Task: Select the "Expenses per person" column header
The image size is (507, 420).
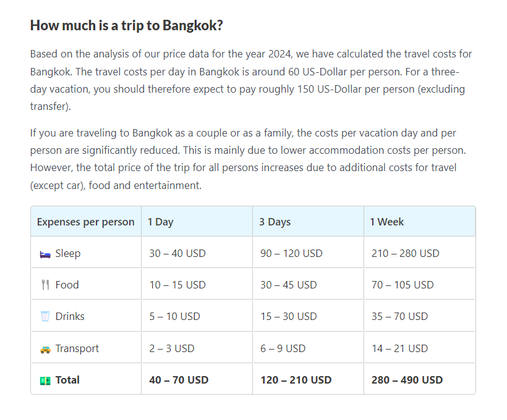Action: 85,222
